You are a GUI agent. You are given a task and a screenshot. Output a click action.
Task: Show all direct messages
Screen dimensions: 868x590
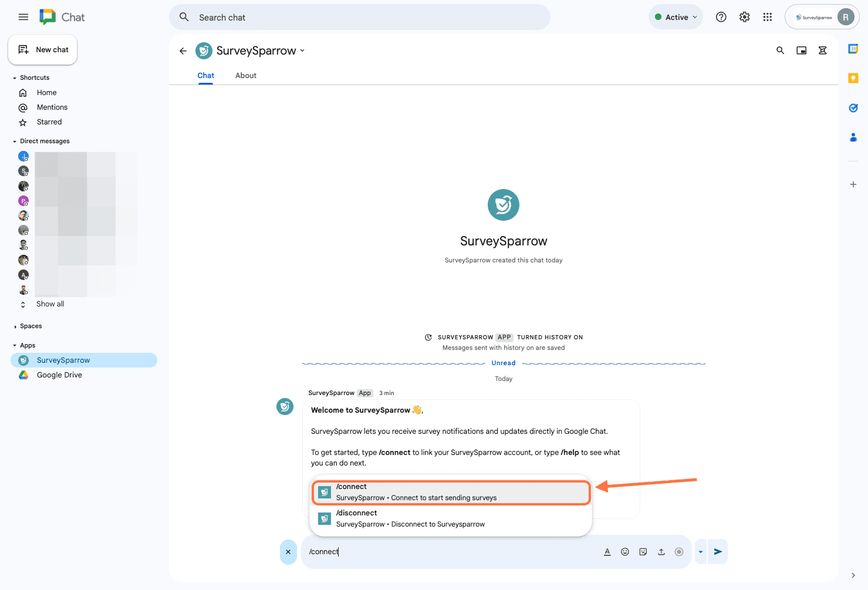50,304
